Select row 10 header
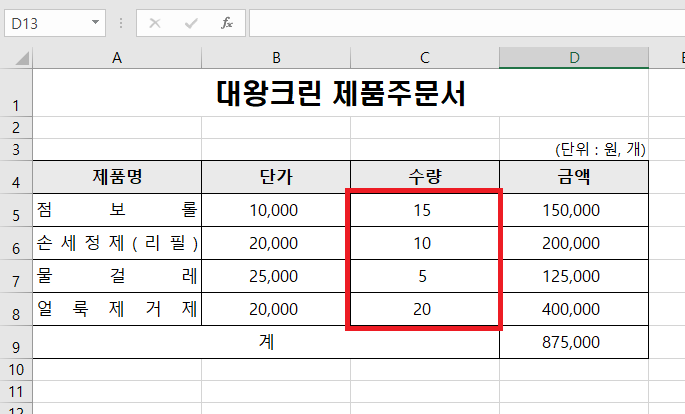 coord(16,370)
